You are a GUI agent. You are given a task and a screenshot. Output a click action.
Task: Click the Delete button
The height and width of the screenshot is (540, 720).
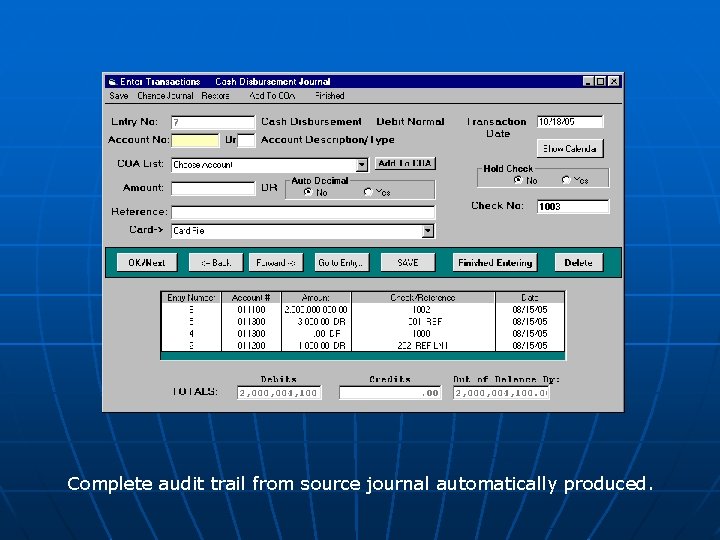coord(579,263)
